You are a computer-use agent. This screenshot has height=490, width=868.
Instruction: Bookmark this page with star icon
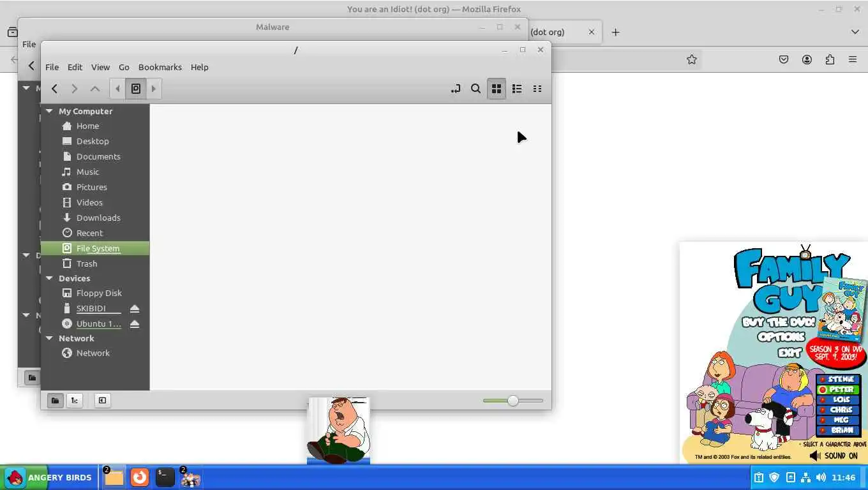tap(691, 59)
